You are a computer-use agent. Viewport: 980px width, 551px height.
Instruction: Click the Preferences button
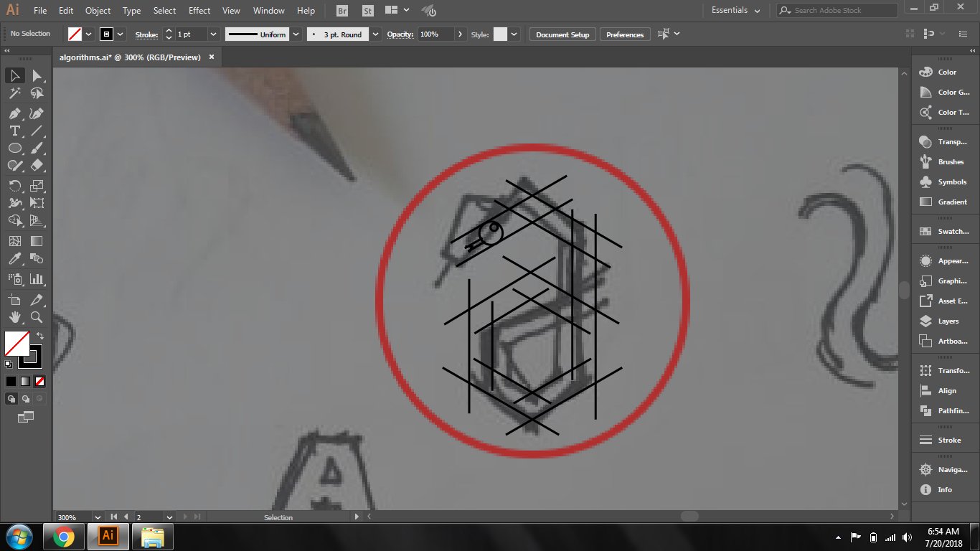click(625, 34)
